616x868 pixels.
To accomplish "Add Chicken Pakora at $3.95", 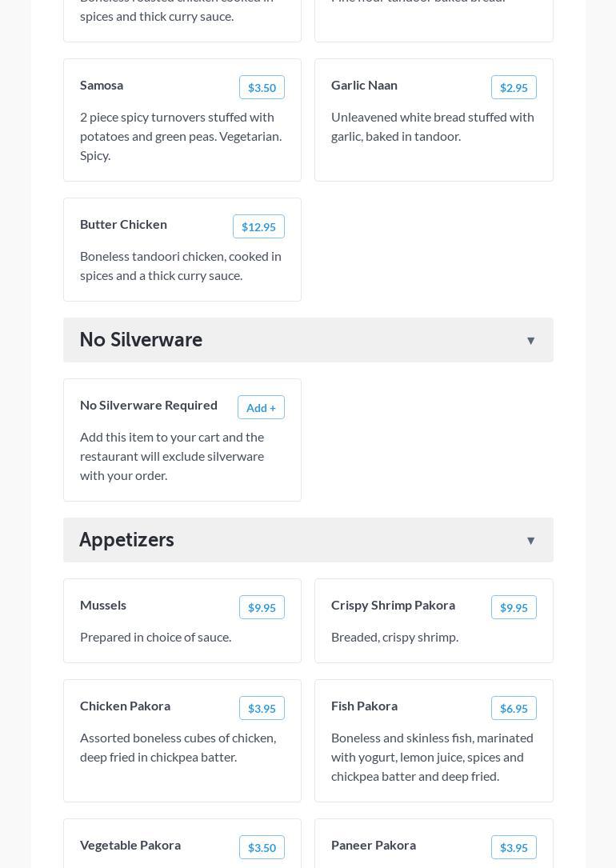I will [262, 709].
